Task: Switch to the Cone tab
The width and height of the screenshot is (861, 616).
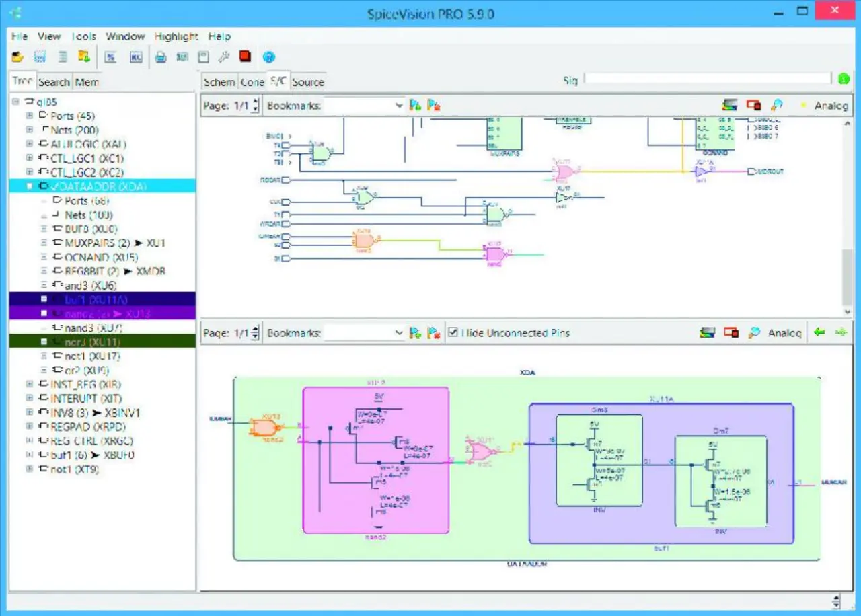Action: 252,82
